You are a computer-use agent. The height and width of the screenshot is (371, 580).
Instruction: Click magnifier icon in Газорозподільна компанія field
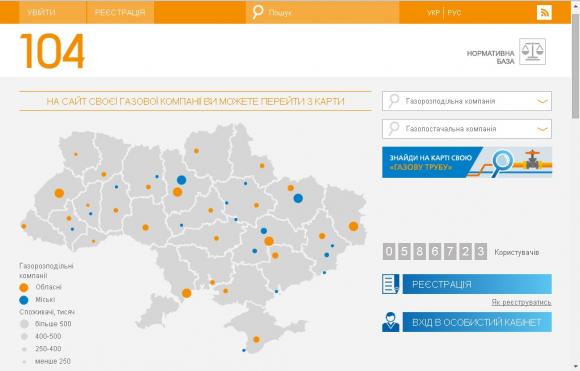(394, 101)
